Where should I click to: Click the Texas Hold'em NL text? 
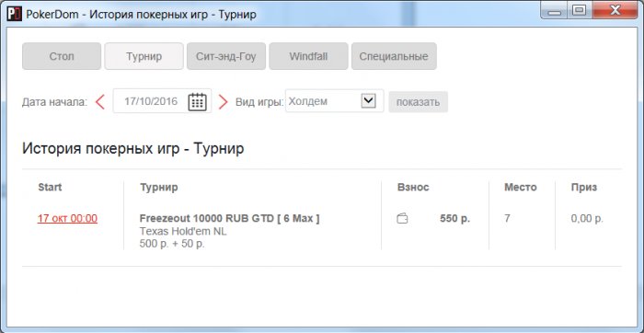[183, 232]
